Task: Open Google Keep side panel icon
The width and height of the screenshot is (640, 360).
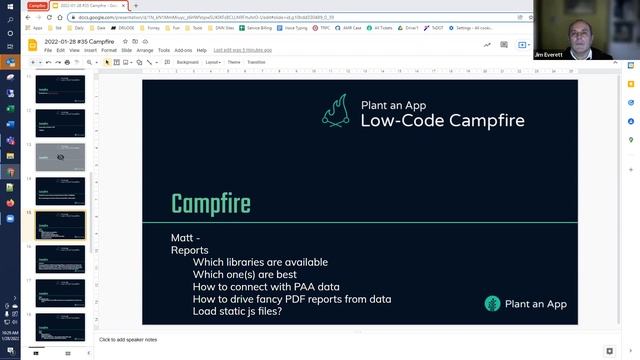Action: click(x=631, y=84)
